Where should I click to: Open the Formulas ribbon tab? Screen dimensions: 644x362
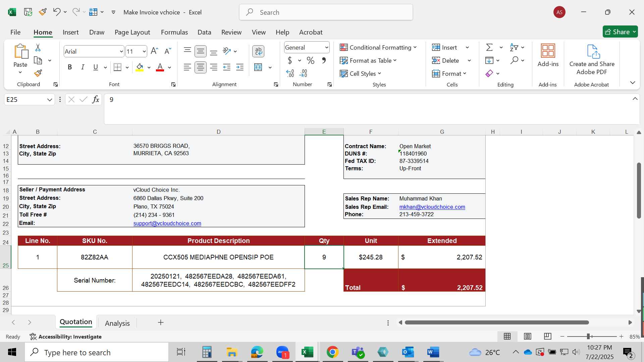pyautogui.click(x=174, y=32)
